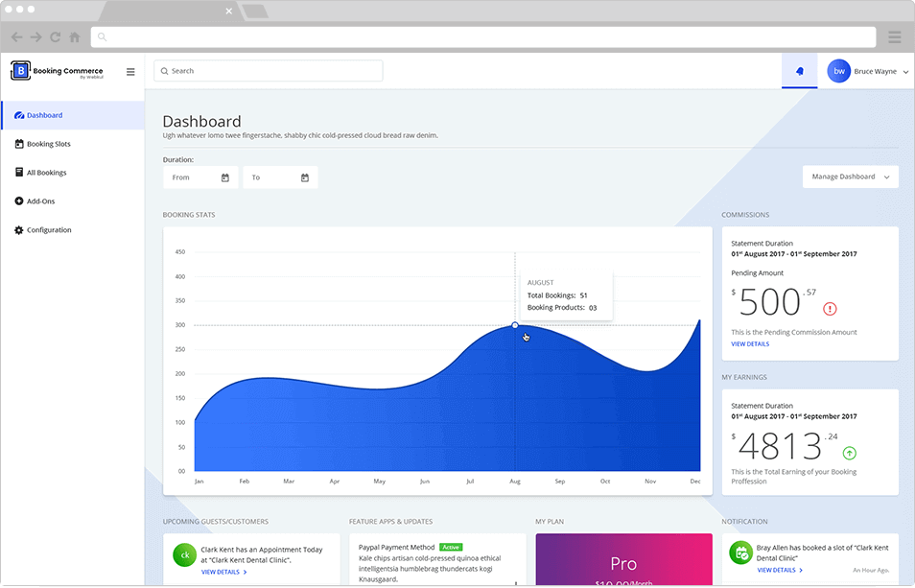This screenshot has height=588, width=915.
Task: Click View Details under Pending Amount
Action: 750,343
